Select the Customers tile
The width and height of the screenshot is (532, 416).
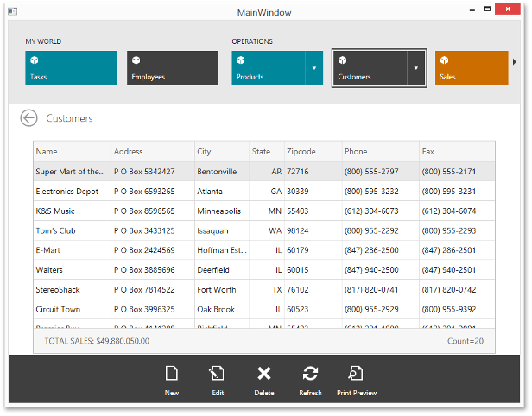point(370,68)
